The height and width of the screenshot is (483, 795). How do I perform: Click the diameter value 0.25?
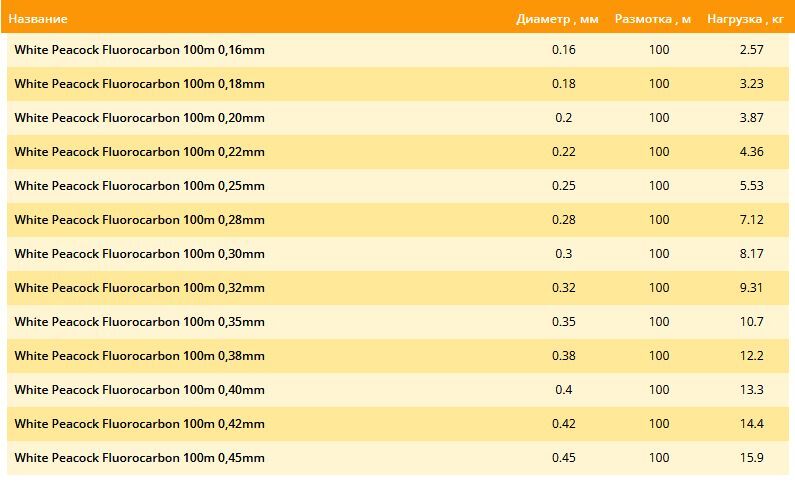click(564, 185)
